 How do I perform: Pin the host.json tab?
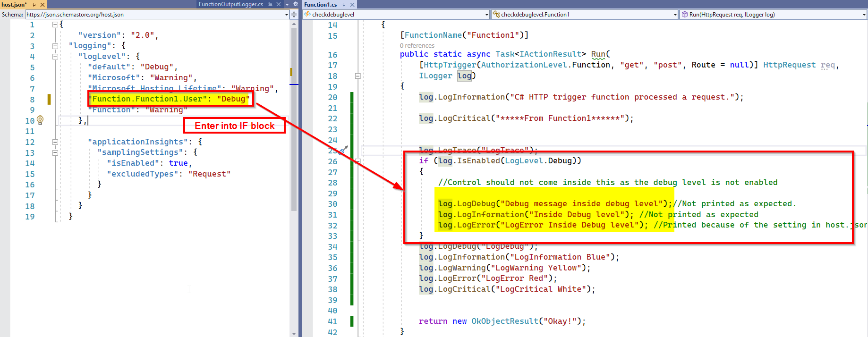pos(34,4)
